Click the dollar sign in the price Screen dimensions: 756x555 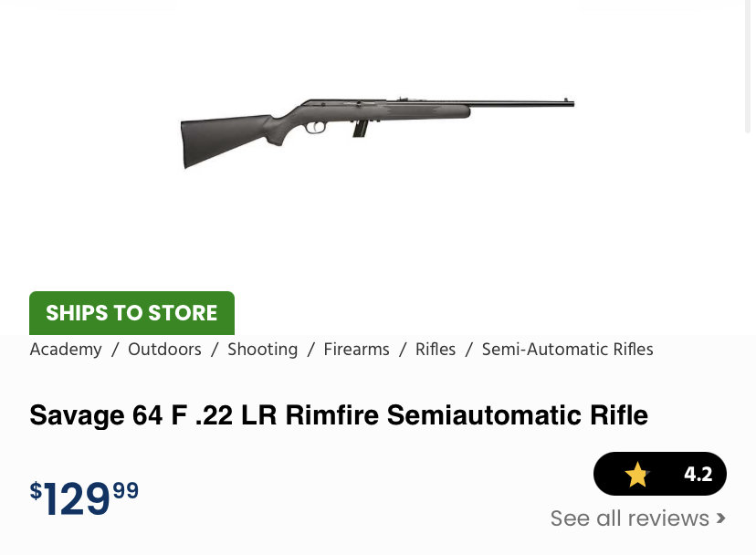click(x=36, y=491)
